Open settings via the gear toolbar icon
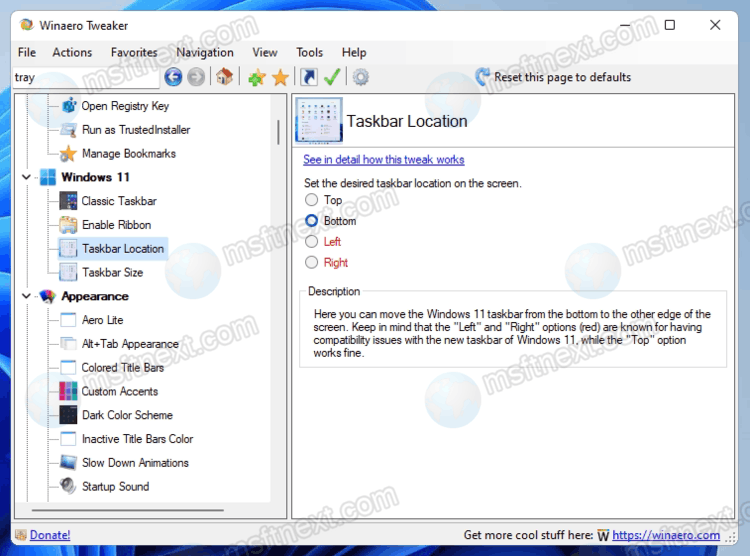The height and width of the screenshot is (556, 750). coord(361,77)
